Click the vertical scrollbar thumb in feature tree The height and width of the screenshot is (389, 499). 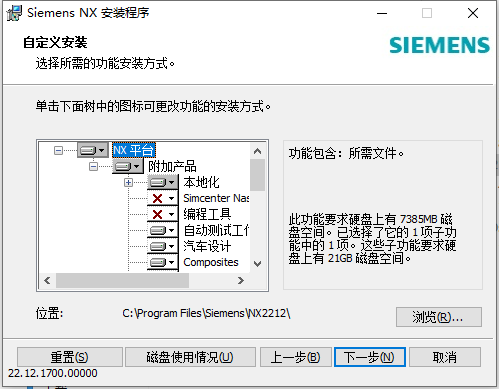(x=257, y=175)
